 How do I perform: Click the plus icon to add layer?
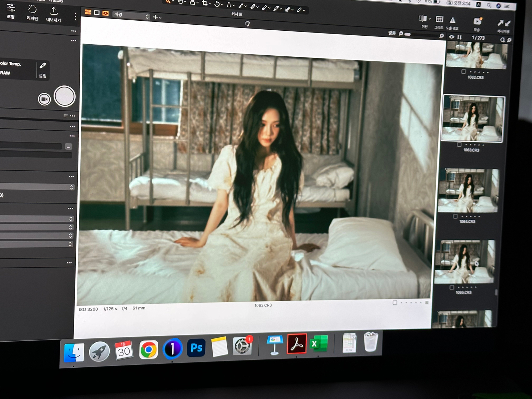click(155, 17)
